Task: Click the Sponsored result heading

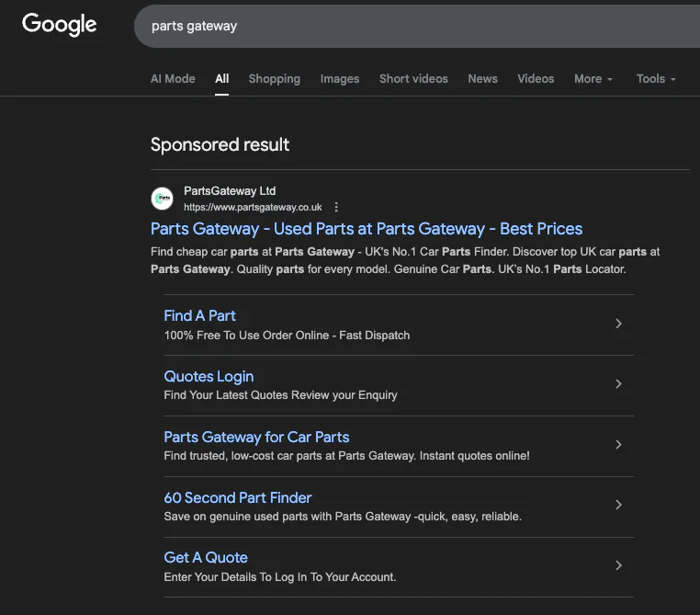Action: pyautogui.click(x=220, y=144)
